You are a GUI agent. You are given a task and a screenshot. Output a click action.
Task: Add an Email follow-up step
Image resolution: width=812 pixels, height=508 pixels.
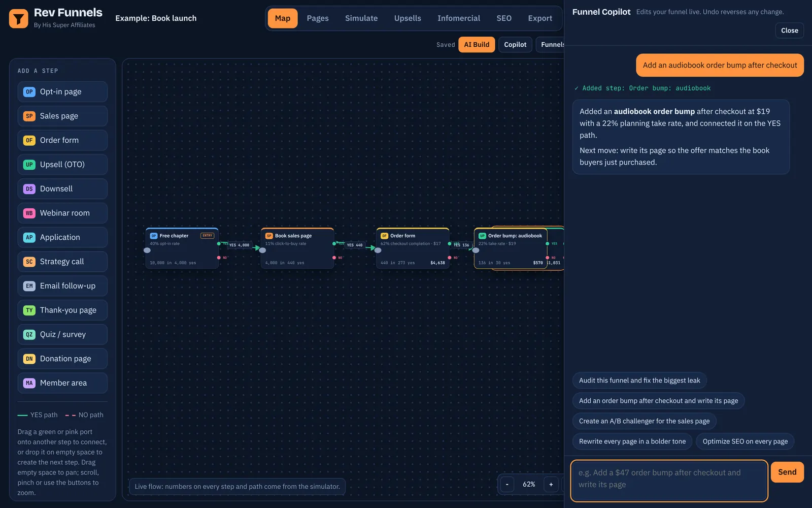[62, 286]
